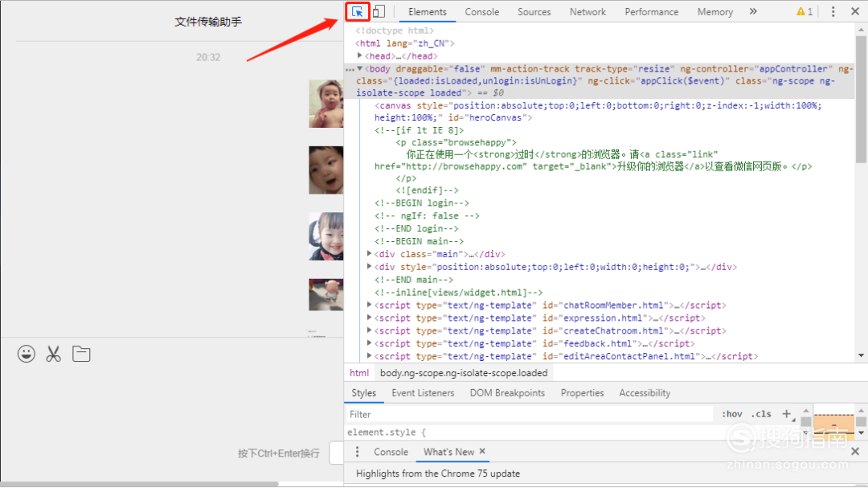This screenshot has height=492, width=868.
Task: Toggle the device toolbar icon
Action: (379, 11)
